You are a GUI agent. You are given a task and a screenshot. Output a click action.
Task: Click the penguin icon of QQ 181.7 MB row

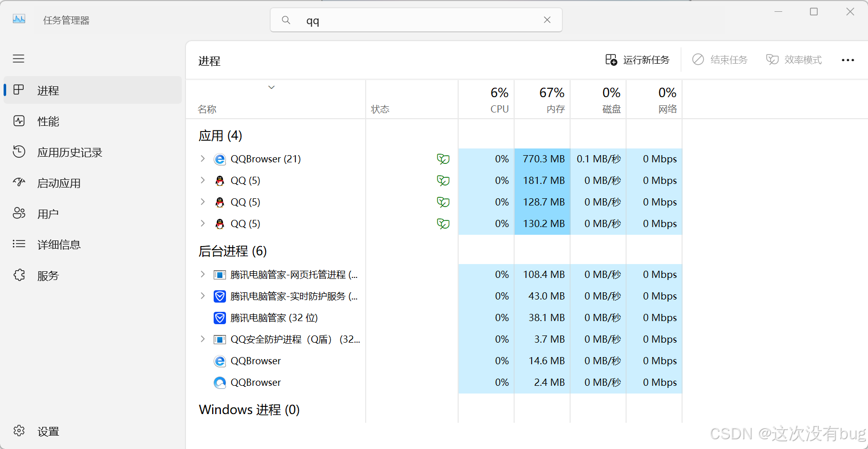(220, 181)
